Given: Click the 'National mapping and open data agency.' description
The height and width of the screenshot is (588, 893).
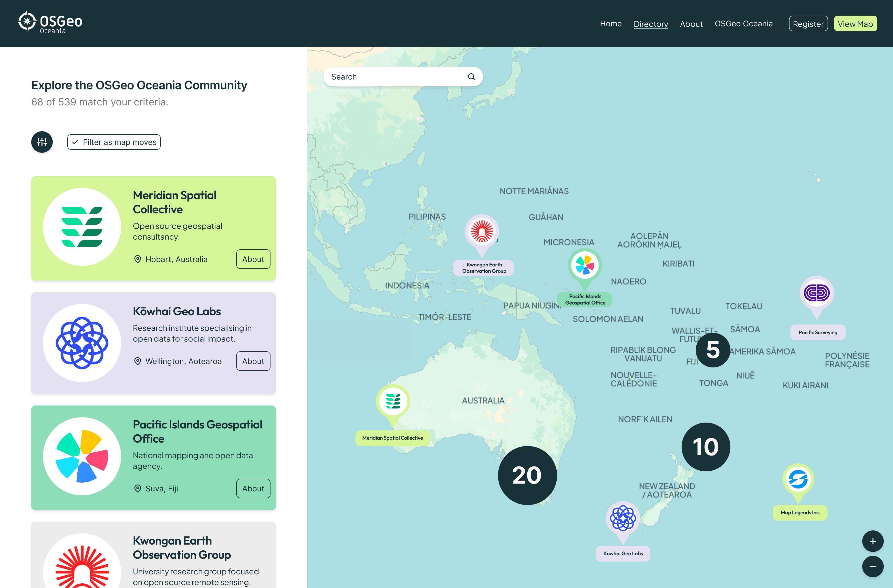Looking at the screenshot, I should (x=193, y=460).
